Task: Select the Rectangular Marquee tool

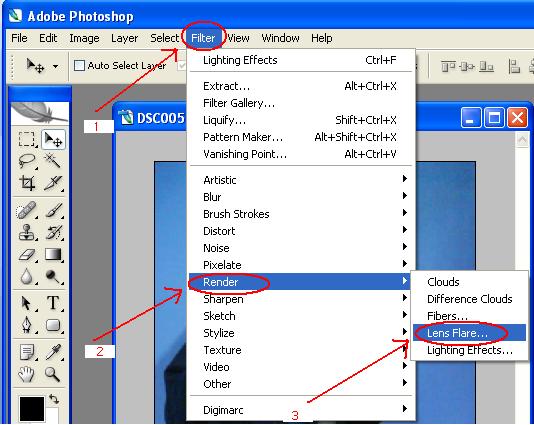Action: pyautogui.click(x=27, y=139)
